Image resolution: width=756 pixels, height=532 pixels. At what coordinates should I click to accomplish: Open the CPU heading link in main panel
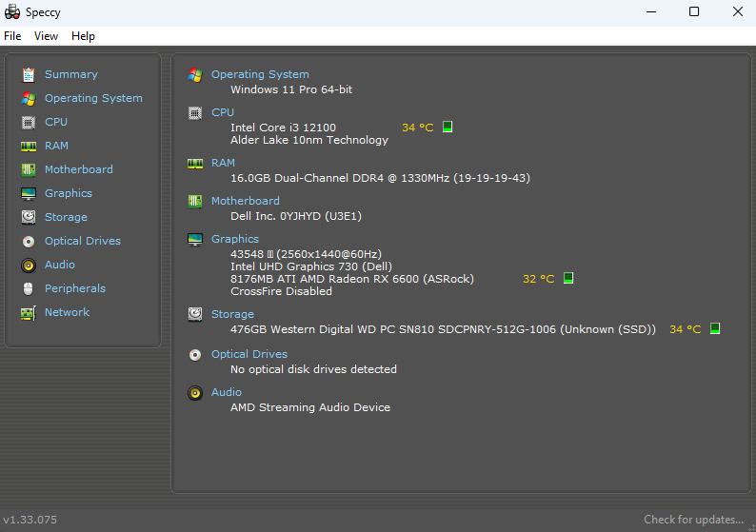point(223,112)
